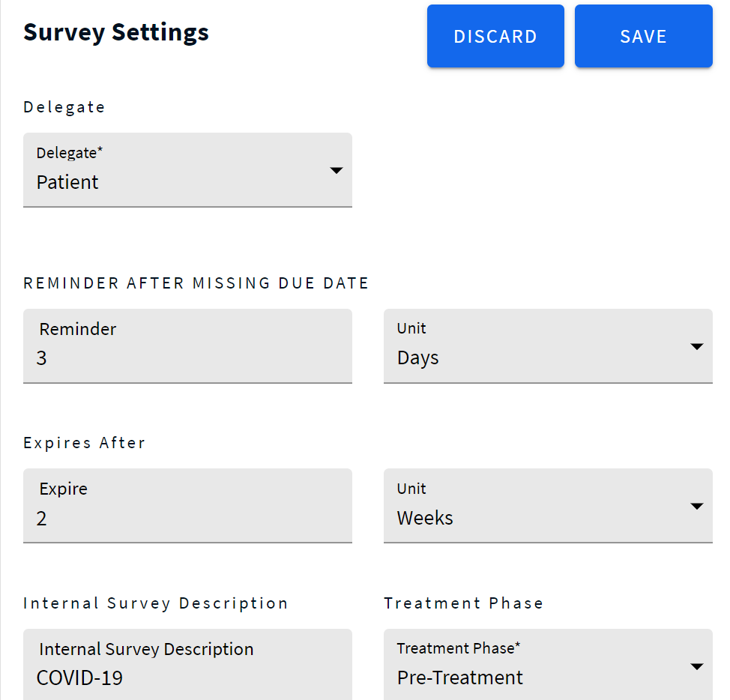Viewport: 730px width, 700px height.
Task: Click the DISCARD button
Action: tap(495, 37)
